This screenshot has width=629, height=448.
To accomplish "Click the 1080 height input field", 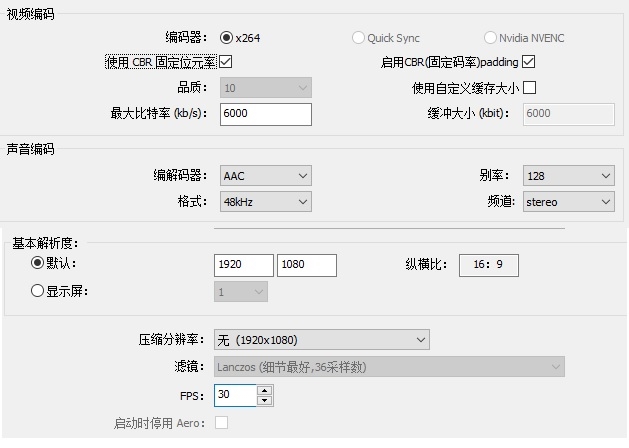I will coord(306,265).
